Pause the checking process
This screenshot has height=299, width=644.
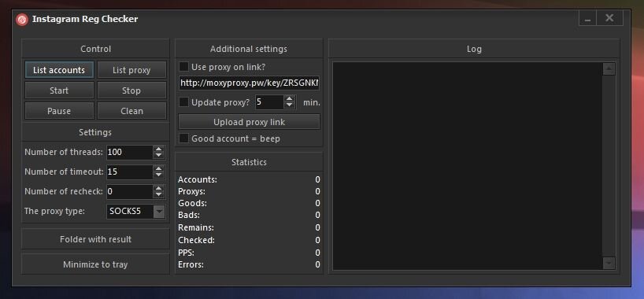(59, 111)
